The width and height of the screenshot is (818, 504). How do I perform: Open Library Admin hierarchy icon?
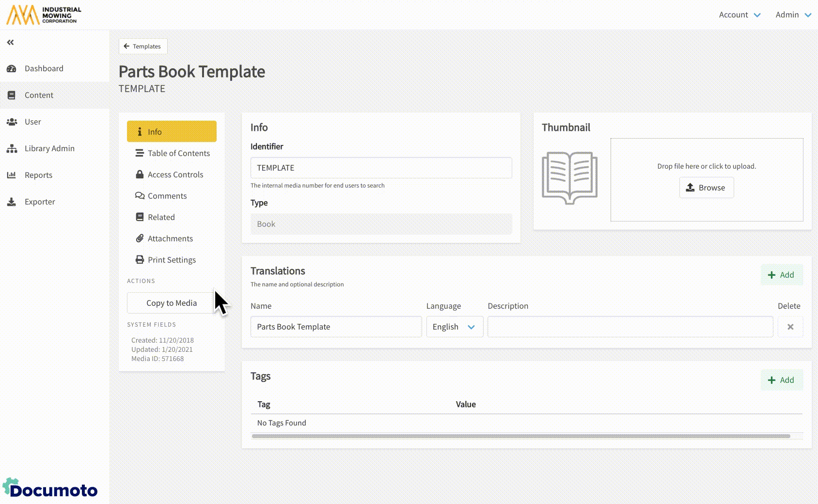click(x=12, y=148)
